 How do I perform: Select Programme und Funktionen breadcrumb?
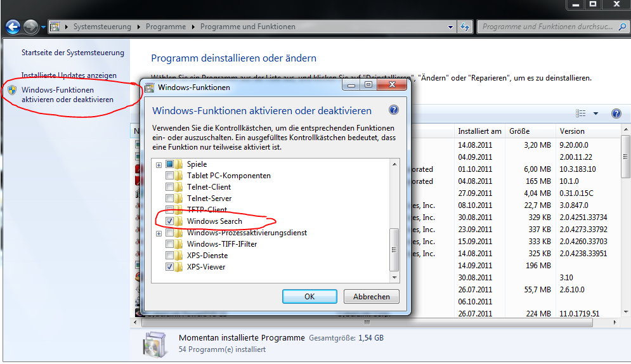247,27
